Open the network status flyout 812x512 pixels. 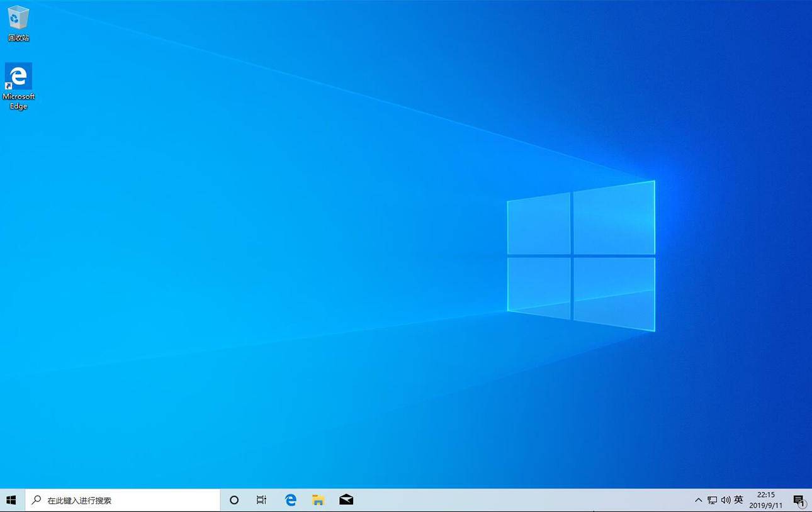(x=713, y=499)
